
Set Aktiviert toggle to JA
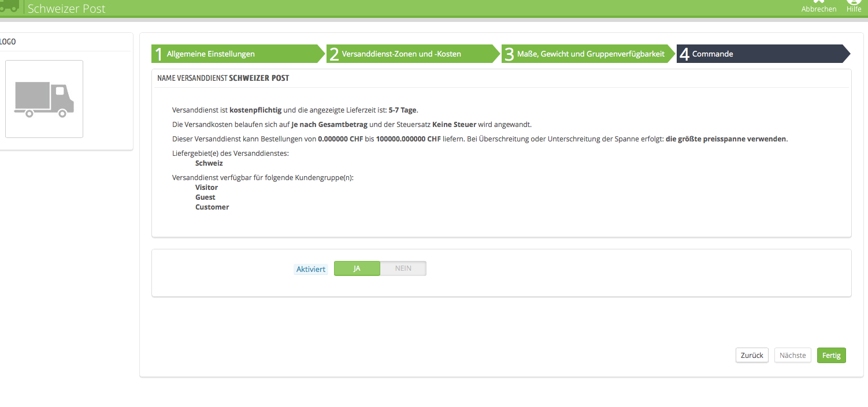(x=357, y=268)
